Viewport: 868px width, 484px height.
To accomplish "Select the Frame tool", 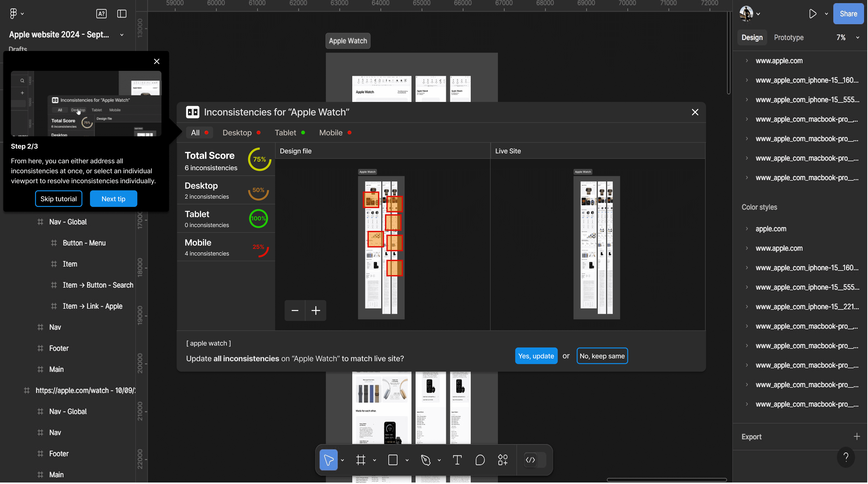I will click(361, 460).
